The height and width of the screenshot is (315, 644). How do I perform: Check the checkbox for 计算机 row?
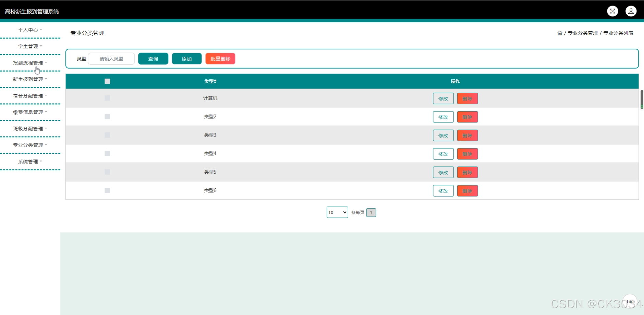pos(107,98)
